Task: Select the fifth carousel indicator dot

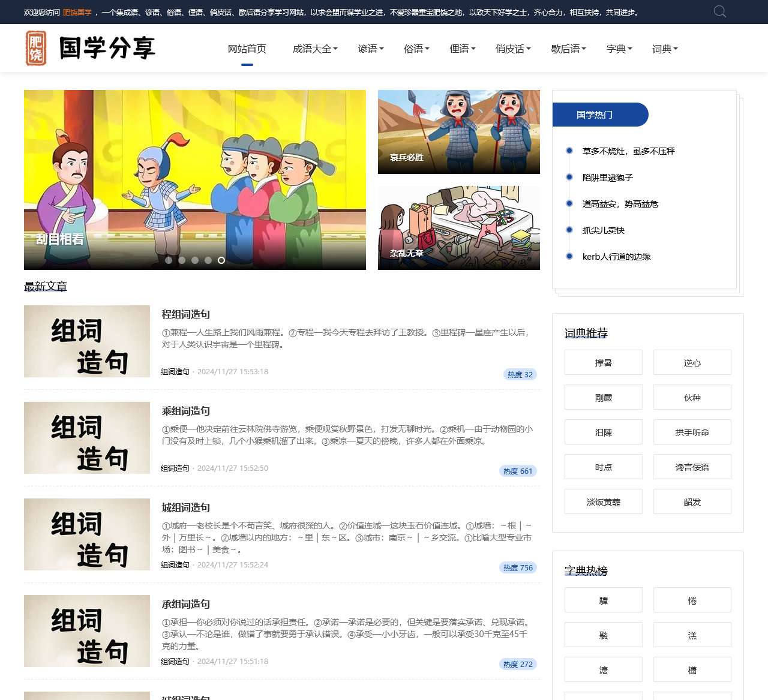Action: click(220, 260)
